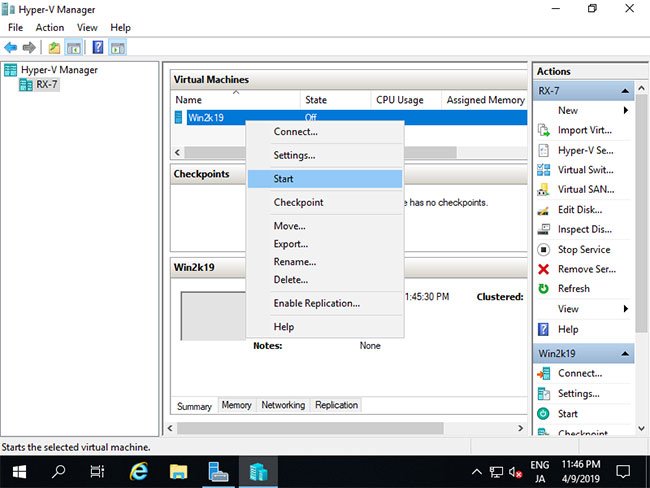Open Internet Explorer from the taskbar

tap(139, 472)
